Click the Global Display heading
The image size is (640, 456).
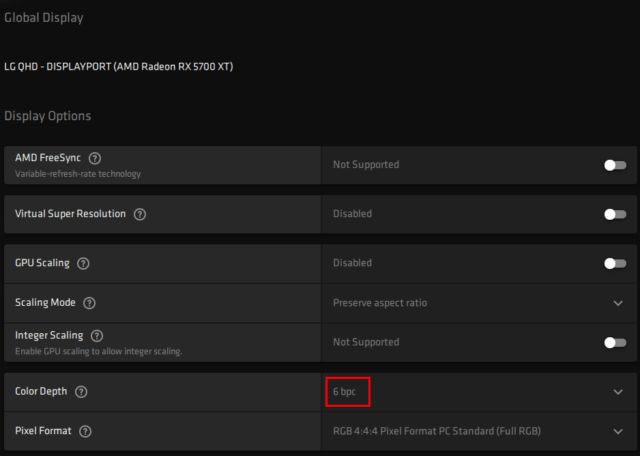click(x=44, y=18)
